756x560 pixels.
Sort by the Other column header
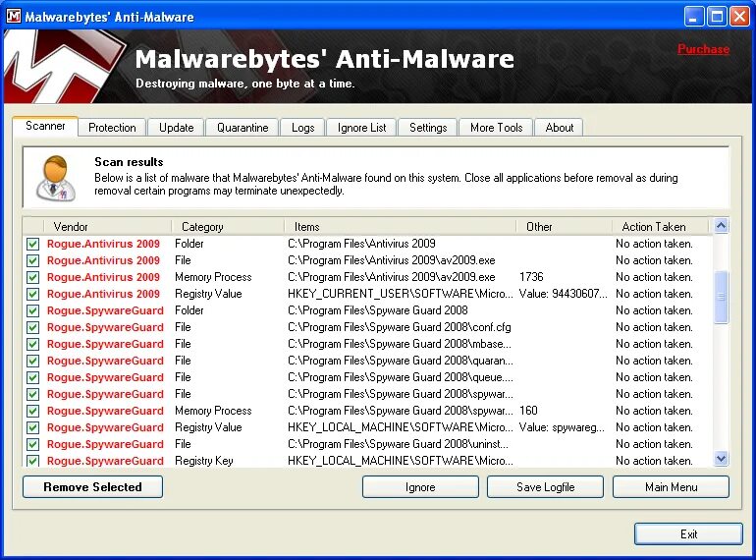pos(564,227)
